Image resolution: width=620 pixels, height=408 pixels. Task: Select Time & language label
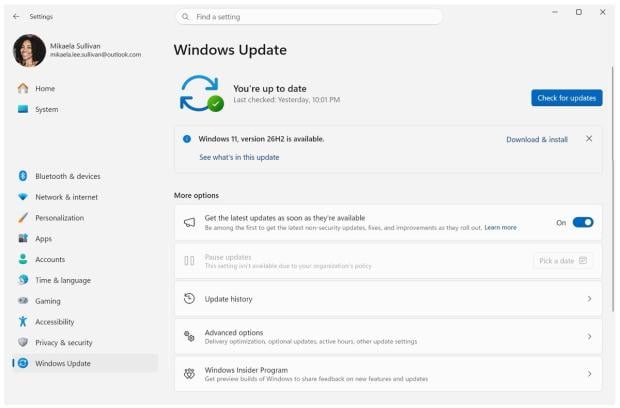pyautogui.click(x=63, y=280)
